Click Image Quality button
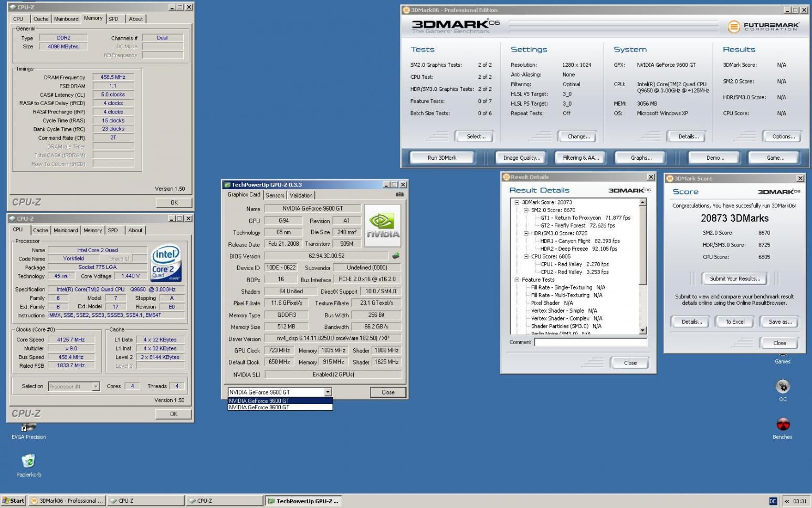This screenshot has width=812, height=508. (522, 158)
